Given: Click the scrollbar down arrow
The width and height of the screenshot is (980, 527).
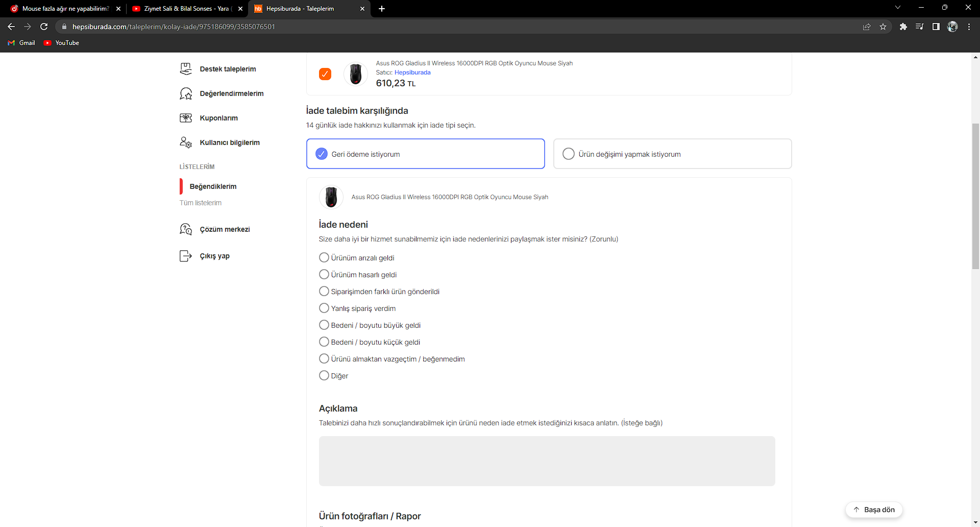Looking at the screenshot, I should [x=975, y=523].
